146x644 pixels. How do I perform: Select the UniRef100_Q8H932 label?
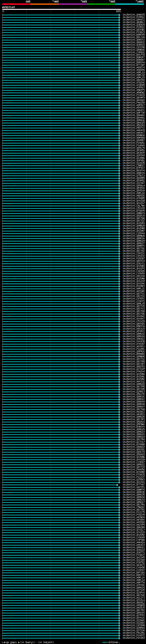134,42
